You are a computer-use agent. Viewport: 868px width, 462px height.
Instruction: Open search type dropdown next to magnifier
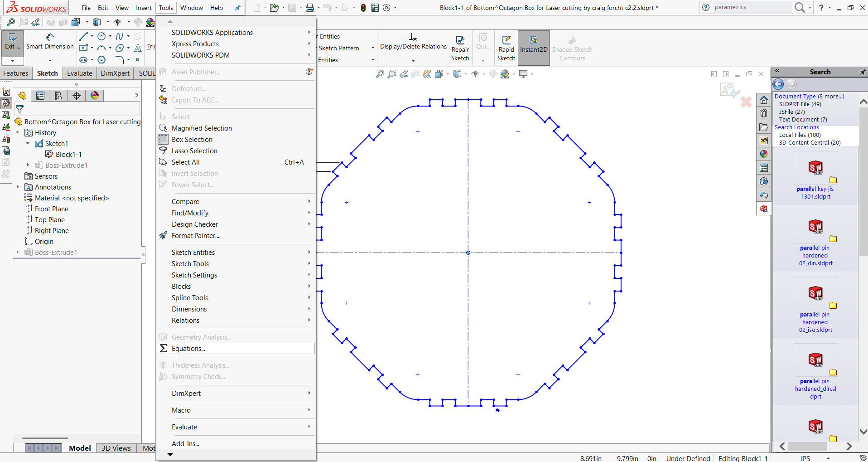click(x=810, y=8)
